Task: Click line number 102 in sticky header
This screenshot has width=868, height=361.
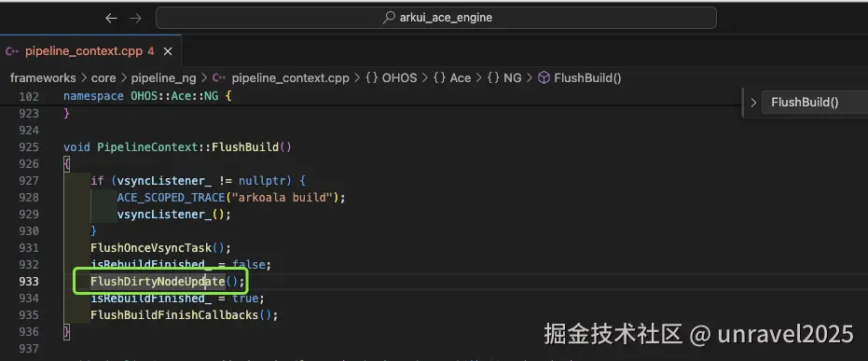Action: pos(29,96)
